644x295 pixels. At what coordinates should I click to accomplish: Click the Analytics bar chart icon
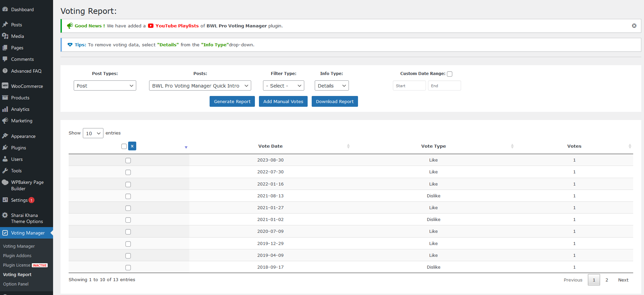pyautogui.click(x=5, y=109)
